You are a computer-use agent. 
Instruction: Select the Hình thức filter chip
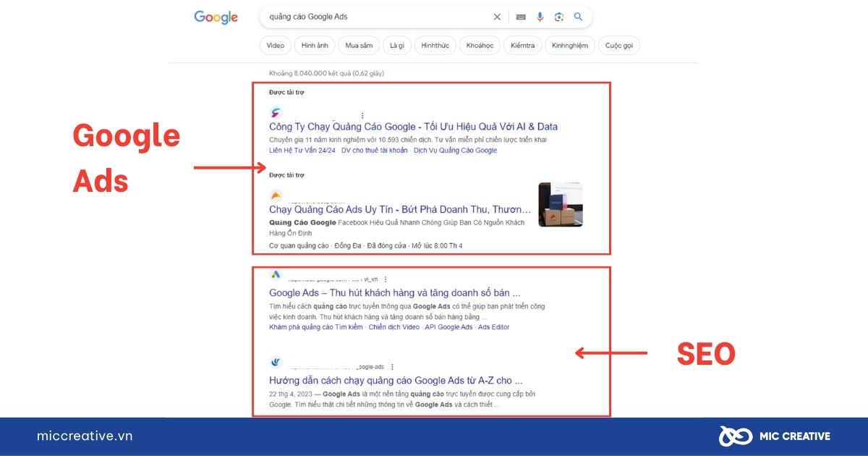point(435,45)
